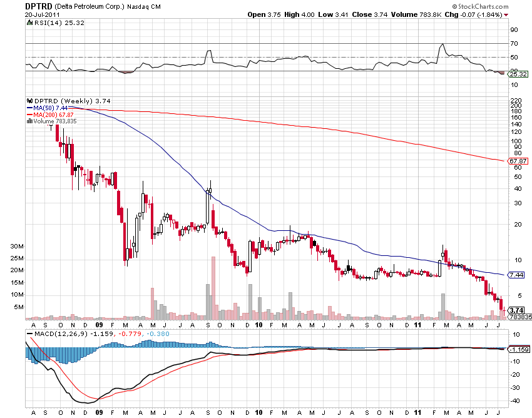Viewport: 532px width, 418px height.
Task: Click the StockCharts.com copyright label
Action: [480, 6]
